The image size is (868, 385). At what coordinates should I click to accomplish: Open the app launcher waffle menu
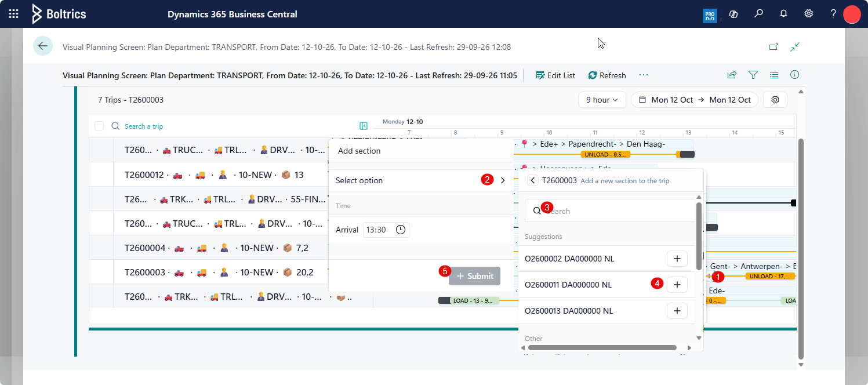[x=13, y=14]
